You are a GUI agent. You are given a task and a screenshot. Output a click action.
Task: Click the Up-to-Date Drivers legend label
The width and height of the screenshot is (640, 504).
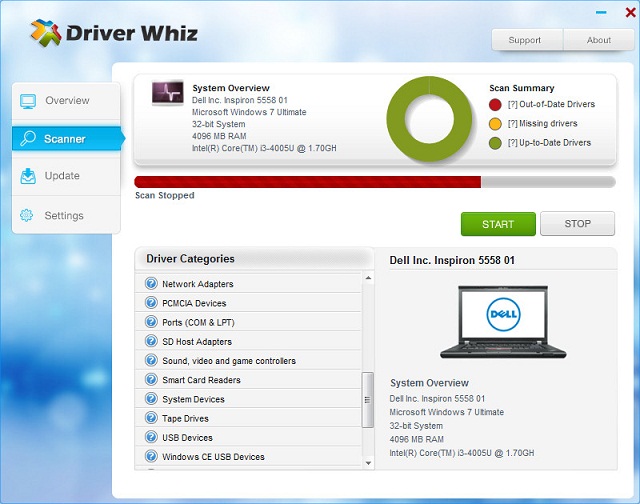pyautogui.click(x=549, y=142)
